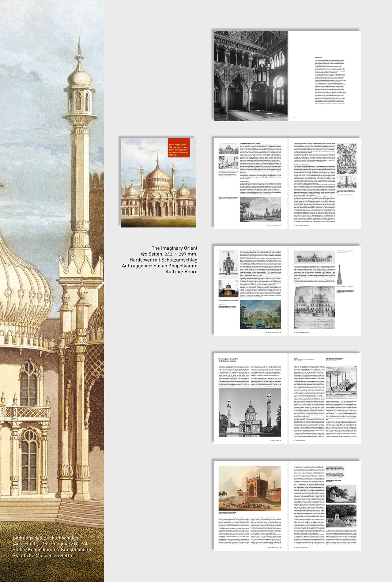Select the text 'The Imaginary Orient' in caption
The height and width of the screenshot is (582, 392).
(175, 248)
